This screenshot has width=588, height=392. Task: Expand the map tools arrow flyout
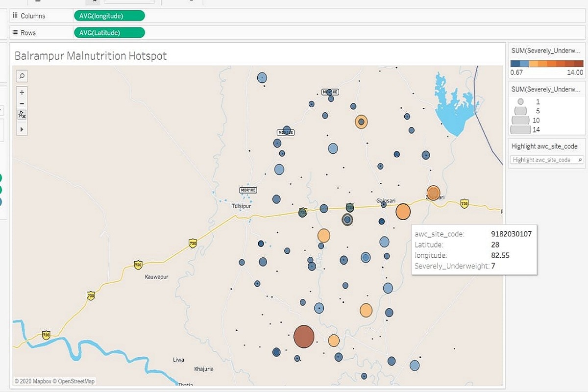(22, 129)
